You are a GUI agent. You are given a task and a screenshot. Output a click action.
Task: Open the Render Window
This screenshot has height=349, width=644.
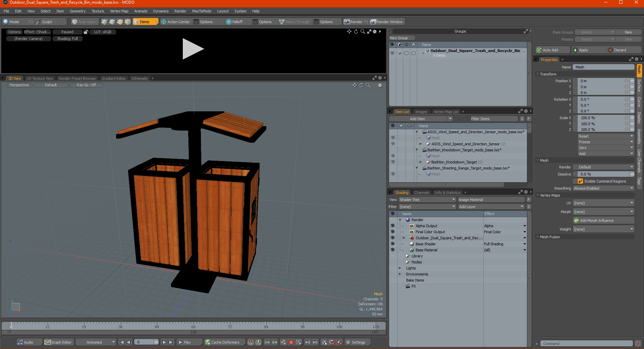(x=387, y=22)
